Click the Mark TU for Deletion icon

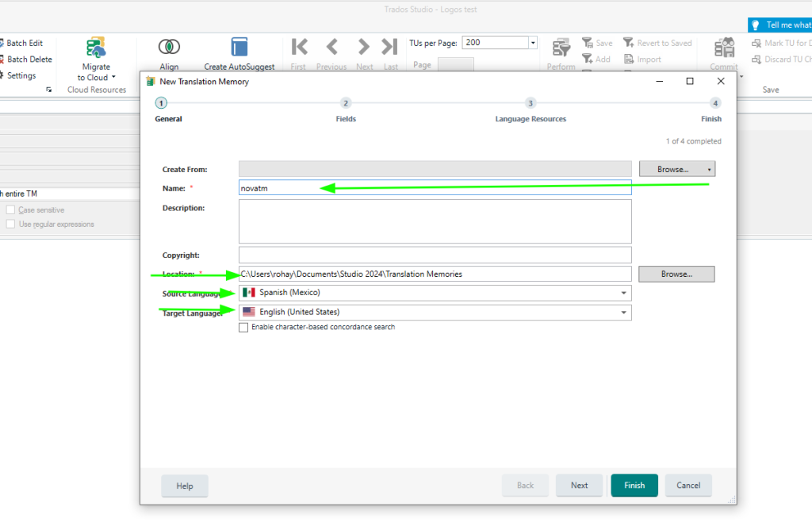click(756, 43)
